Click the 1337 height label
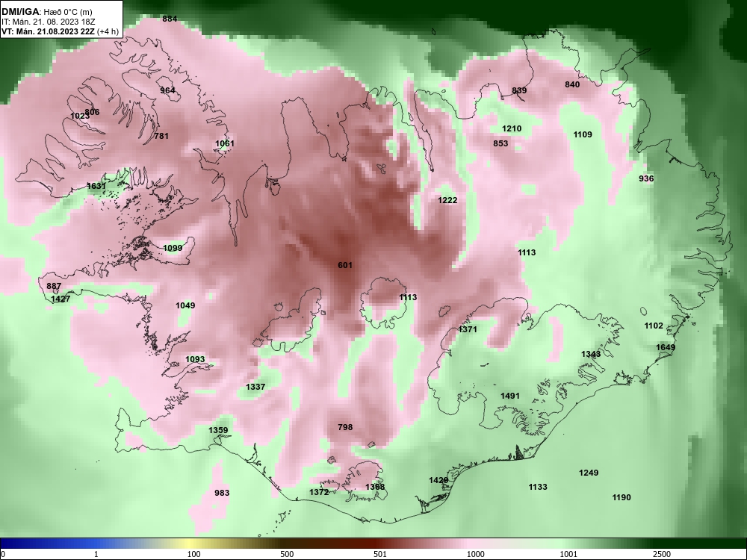This screenshot has height=560, width=747. (255, 387)
